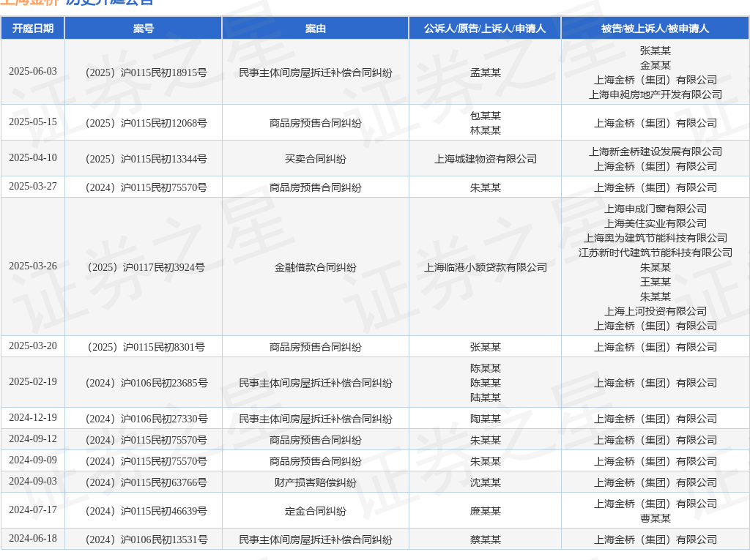Screen dimensions: 750x560
Task: Click plaintiff 蔡某某
Action: point(485,540)
